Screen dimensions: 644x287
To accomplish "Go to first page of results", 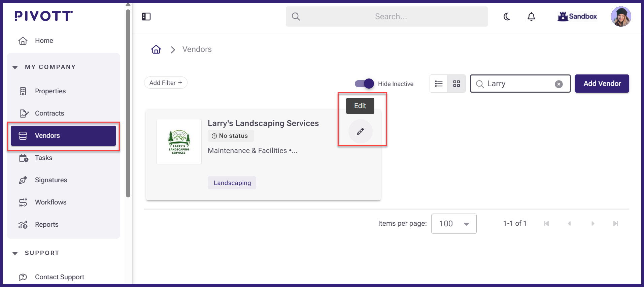I will click(x=546, y=224).
